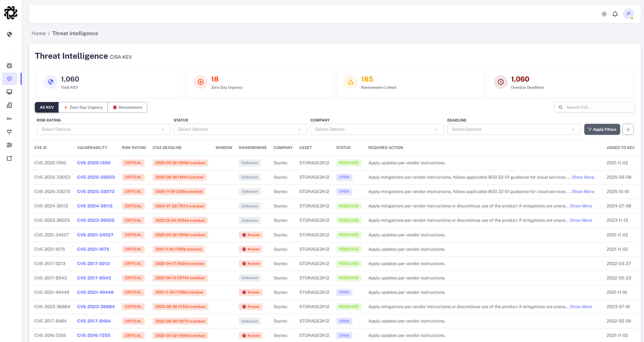Viewport: 644px width, 342px height.
Task: Open the sliders settings sidebar icon
Action: (x=9, y=145)
